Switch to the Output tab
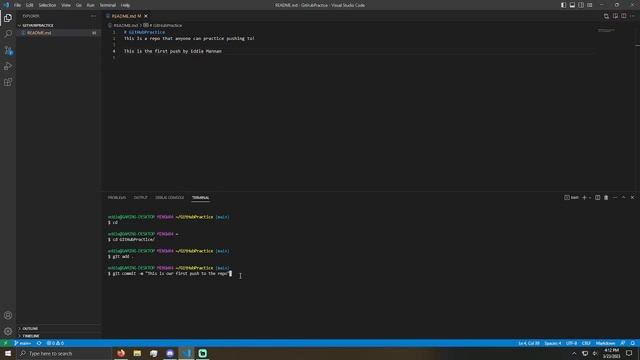Image resolution: width=640 pixels, height=360 pixels. tap(140, 198)
